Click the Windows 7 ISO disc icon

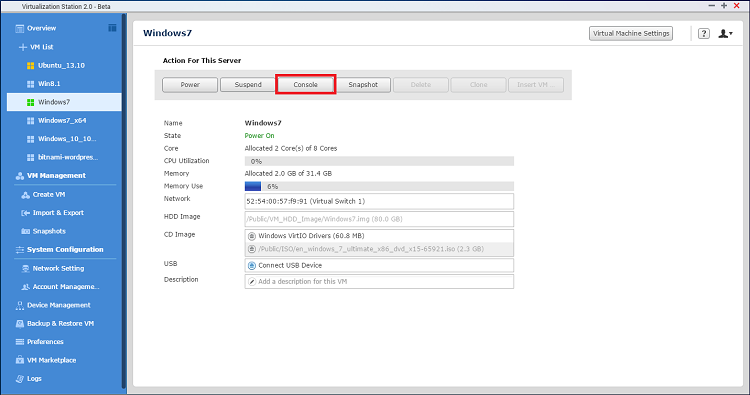click(252, 249)
